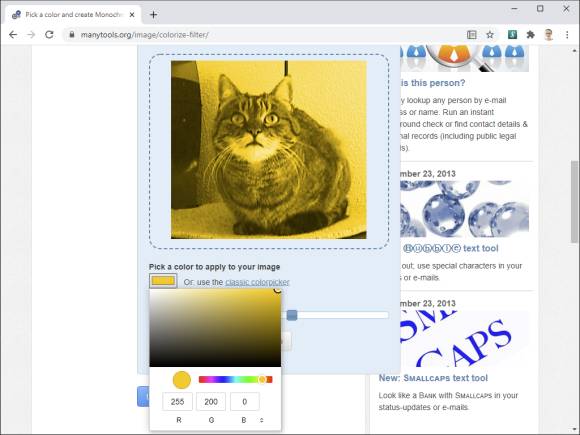
Task: Open the Bubble text tool link
Action: coord(450,248)
